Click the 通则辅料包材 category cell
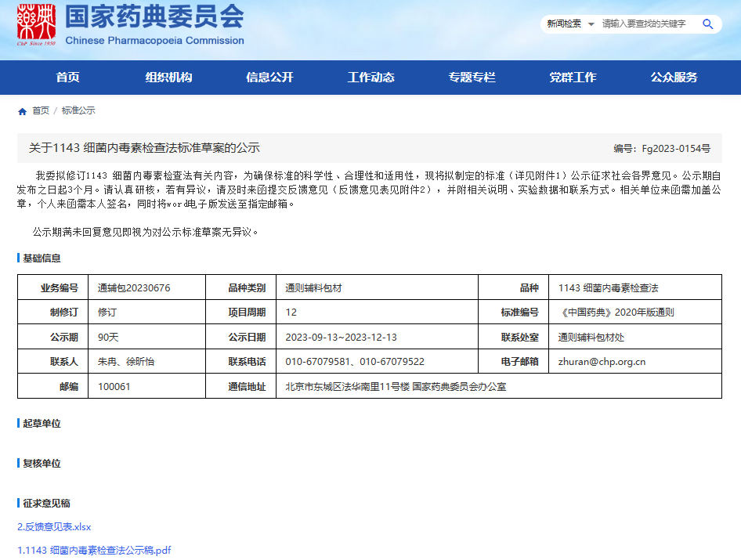This screenshot has width=741, height=560. click(377, 287)
